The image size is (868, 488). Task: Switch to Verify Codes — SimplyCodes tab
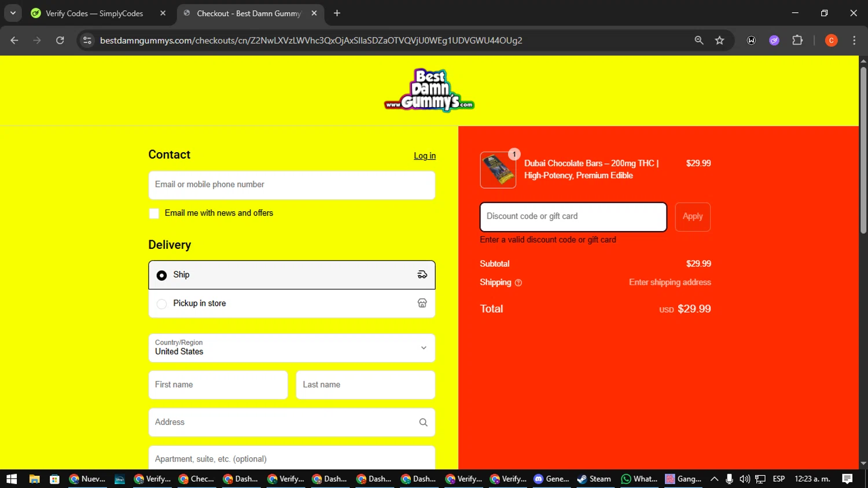(94, 13)
